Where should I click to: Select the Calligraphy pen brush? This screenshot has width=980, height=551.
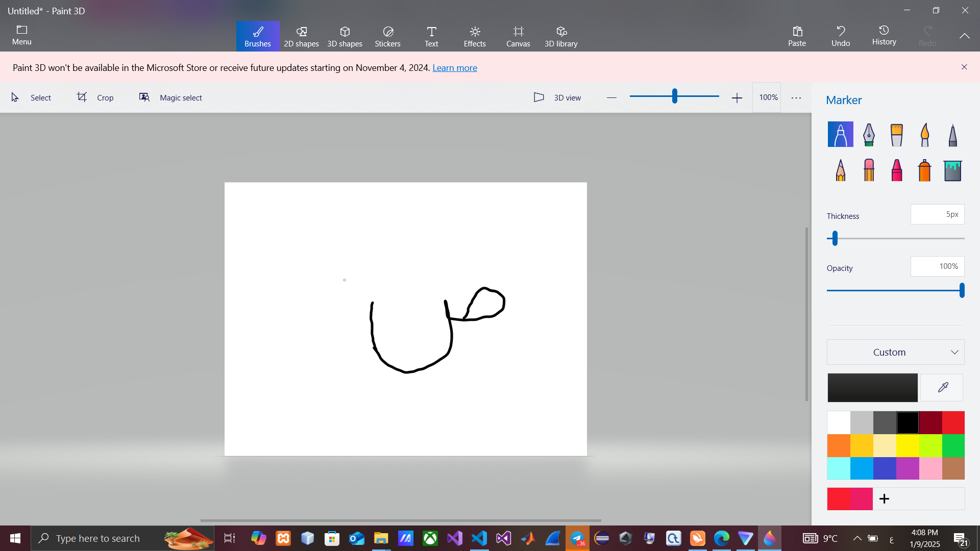[869, 135]
